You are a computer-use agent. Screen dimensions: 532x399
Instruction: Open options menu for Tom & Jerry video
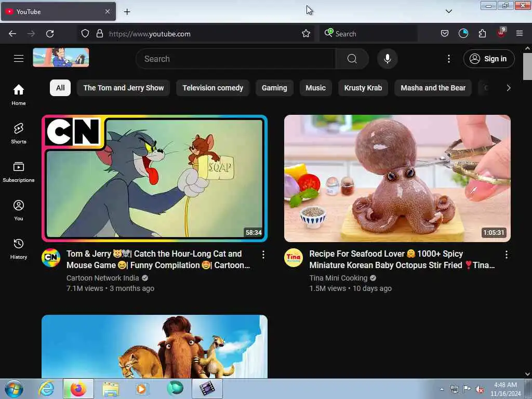pos(263,255)
